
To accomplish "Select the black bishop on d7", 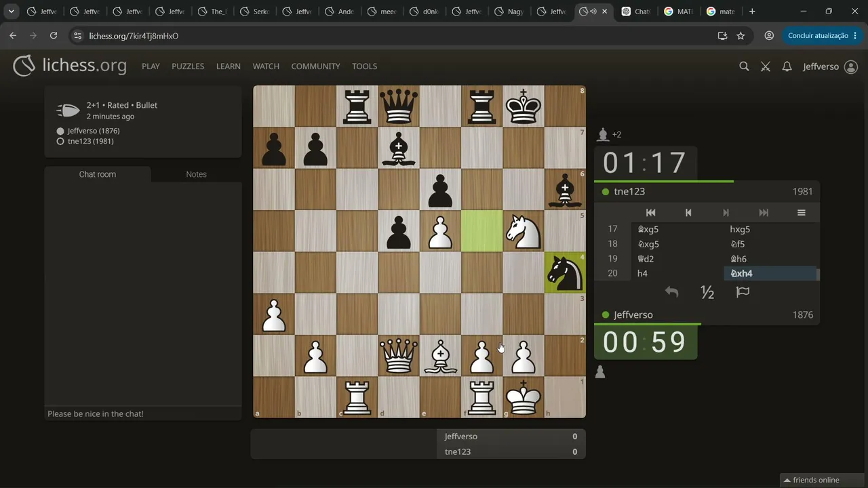I will pos(399,148).
